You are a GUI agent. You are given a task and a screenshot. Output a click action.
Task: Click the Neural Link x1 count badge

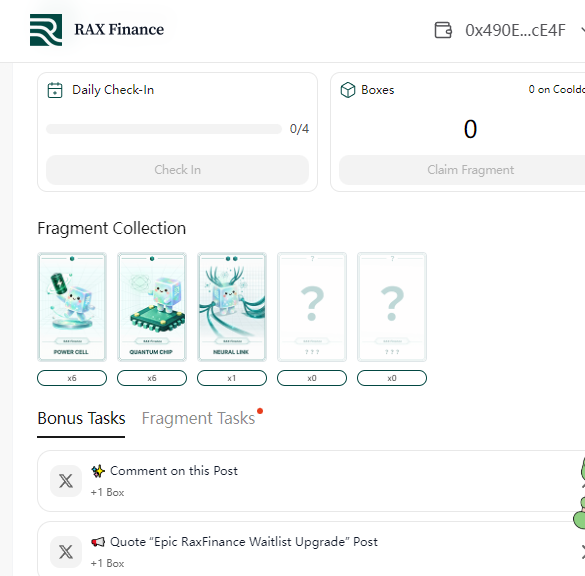click(232, 378)
